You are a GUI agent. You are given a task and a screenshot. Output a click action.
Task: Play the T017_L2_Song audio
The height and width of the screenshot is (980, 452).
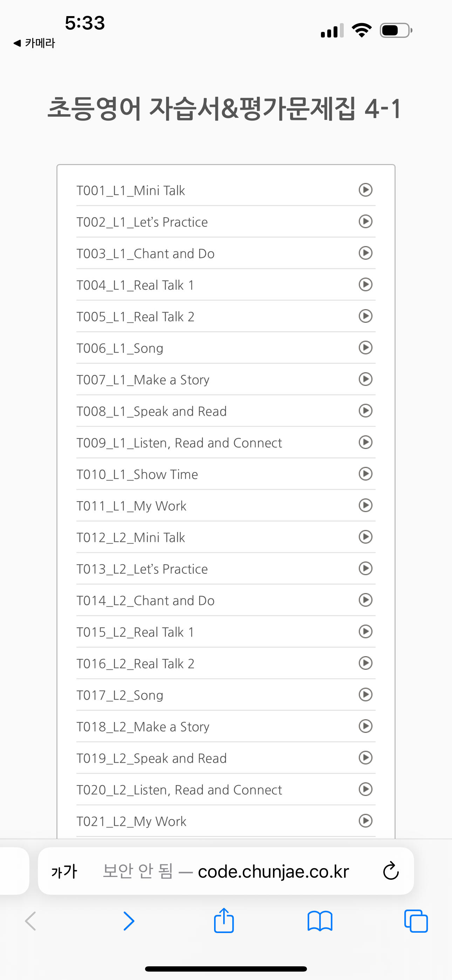click(x=365, y=695)
